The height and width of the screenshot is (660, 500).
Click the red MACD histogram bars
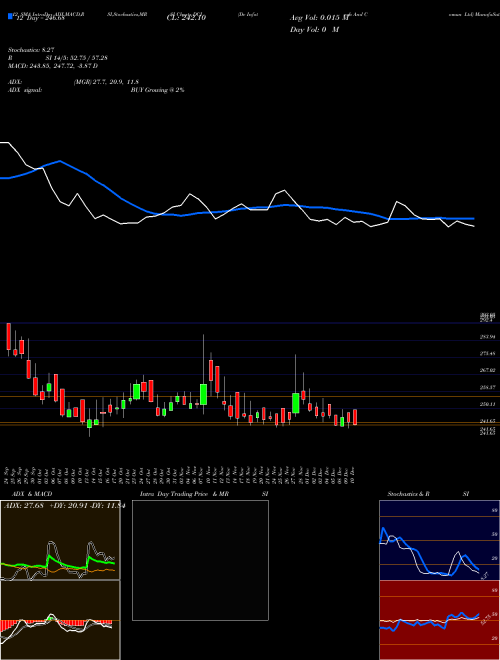coord(6,625)
